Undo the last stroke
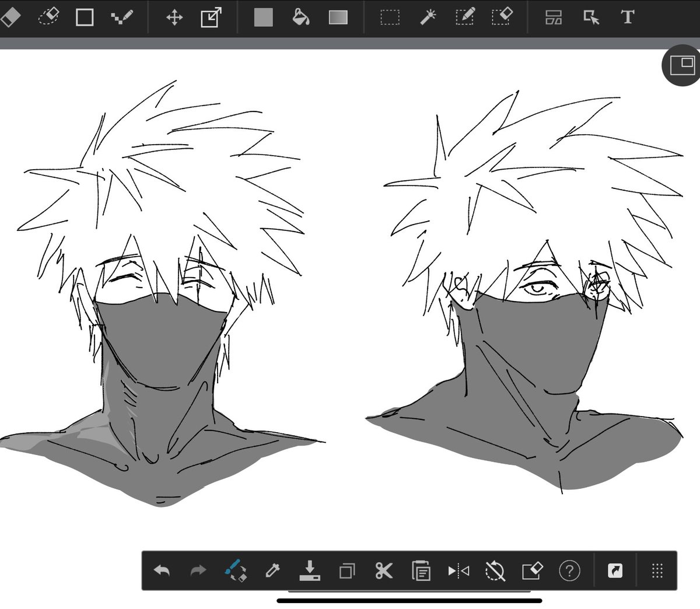The image size is (700, 609). tap(162, 570)
